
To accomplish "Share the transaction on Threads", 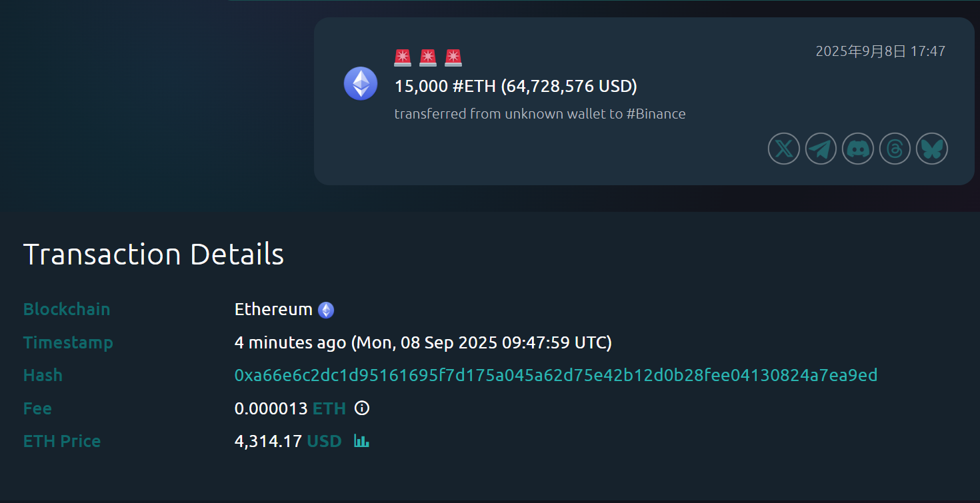I will coord(895,149).
